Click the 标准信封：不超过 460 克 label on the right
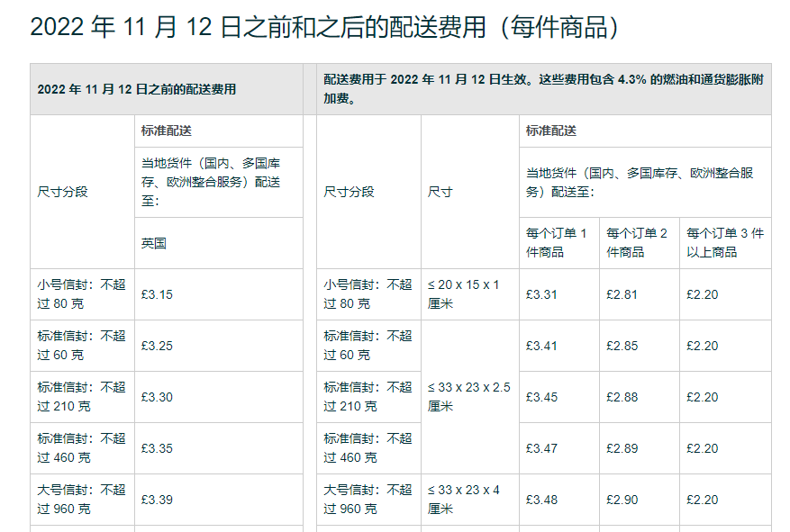Screen dimensions: 790x532 (372, 448)
